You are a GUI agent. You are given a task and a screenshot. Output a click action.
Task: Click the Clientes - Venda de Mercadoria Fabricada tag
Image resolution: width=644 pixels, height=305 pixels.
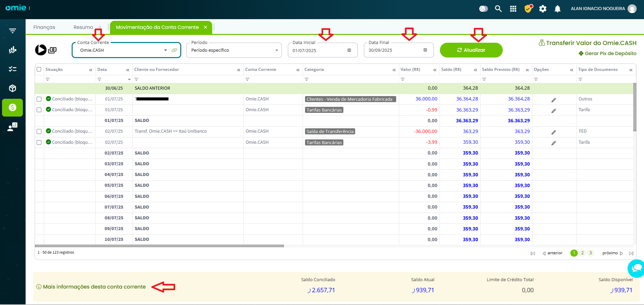pyautogui.click(x=350, y=99)
